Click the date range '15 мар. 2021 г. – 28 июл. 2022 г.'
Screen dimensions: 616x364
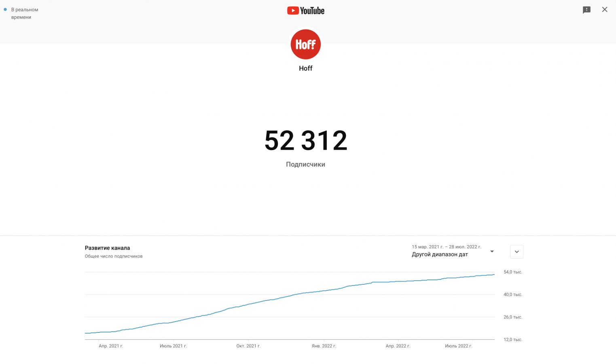pos(447,247)
